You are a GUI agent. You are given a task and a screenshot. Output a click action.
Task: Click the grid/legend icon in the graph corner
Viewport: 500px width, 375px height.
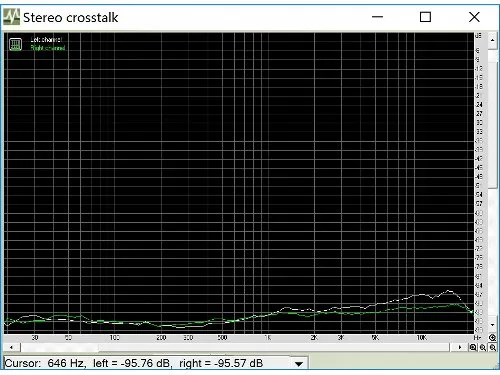click(x=15, y=44)
